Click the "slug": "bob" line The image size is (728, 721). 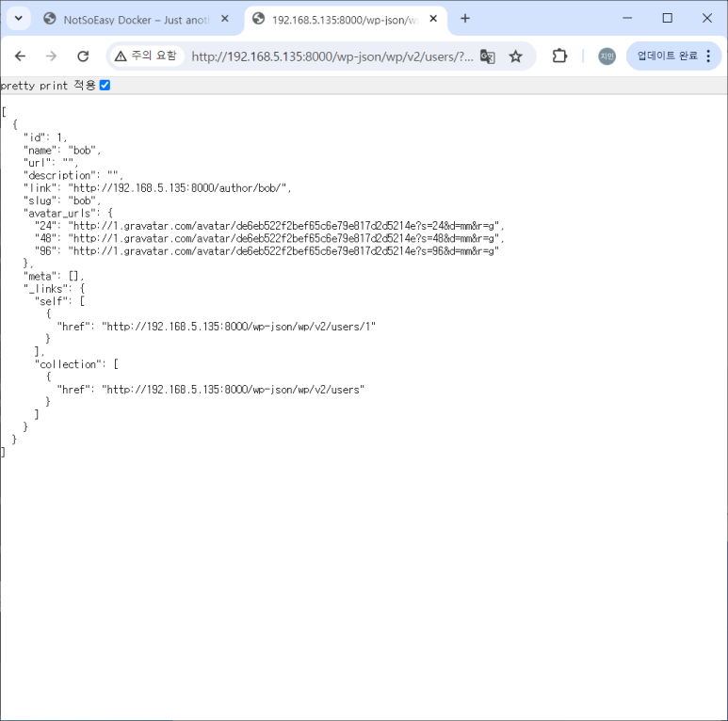click(x=62, y=200)
